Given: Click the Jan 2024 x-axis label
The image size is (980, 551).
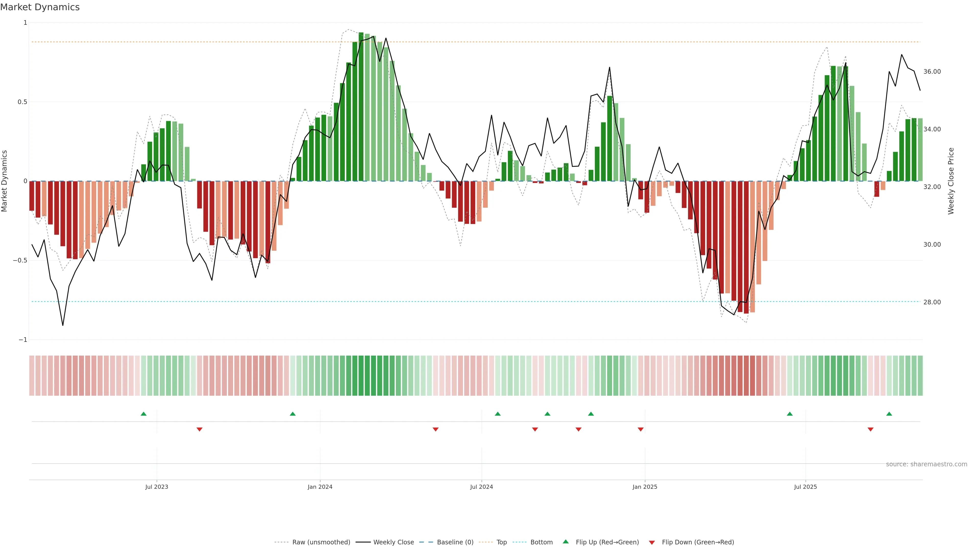Looking at the screenshot, I should click(x=320, y=487).
